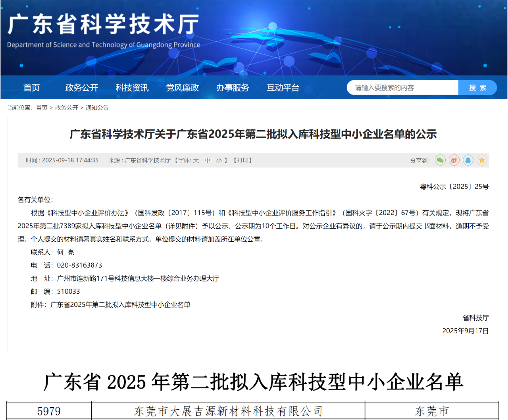508x420 pixels.
Task: Click 通知公告 in the breadcrumb trail
Action: [97, 108]
